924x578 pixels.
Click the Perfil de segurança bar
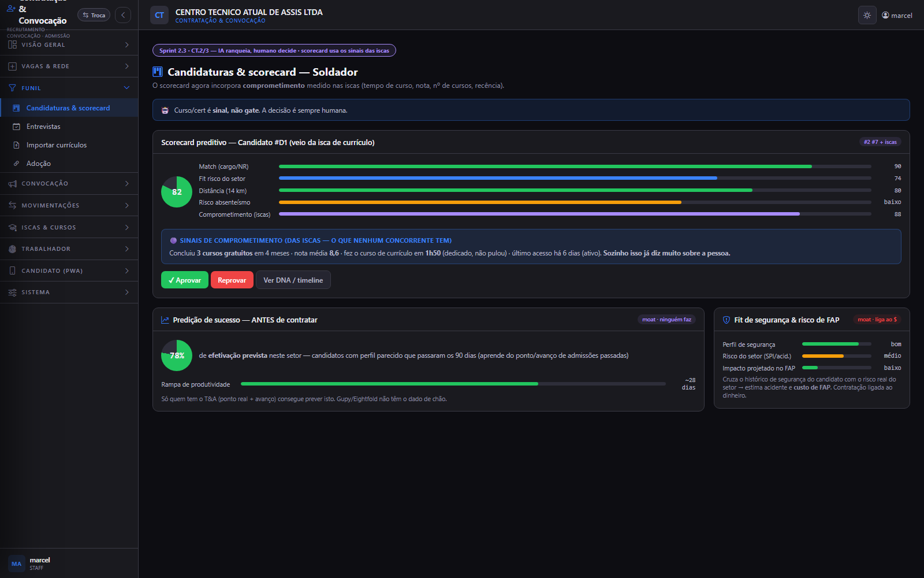(x=837, y=344)
